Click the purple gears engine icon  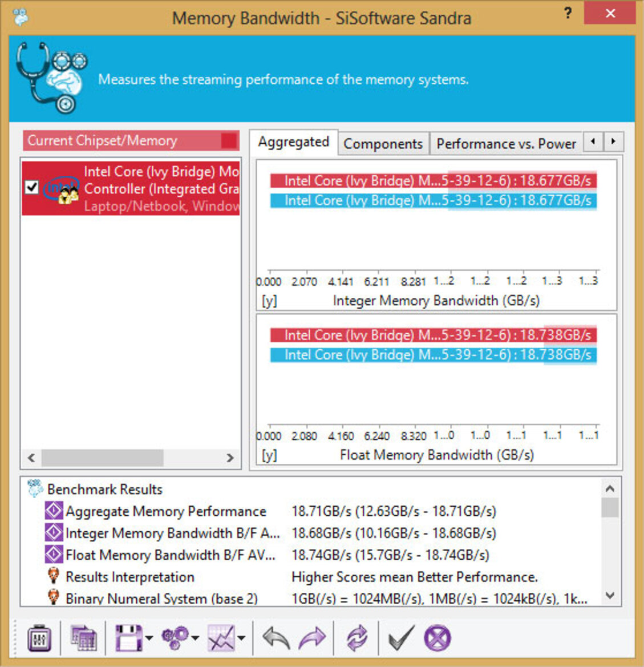pos(175,638)
